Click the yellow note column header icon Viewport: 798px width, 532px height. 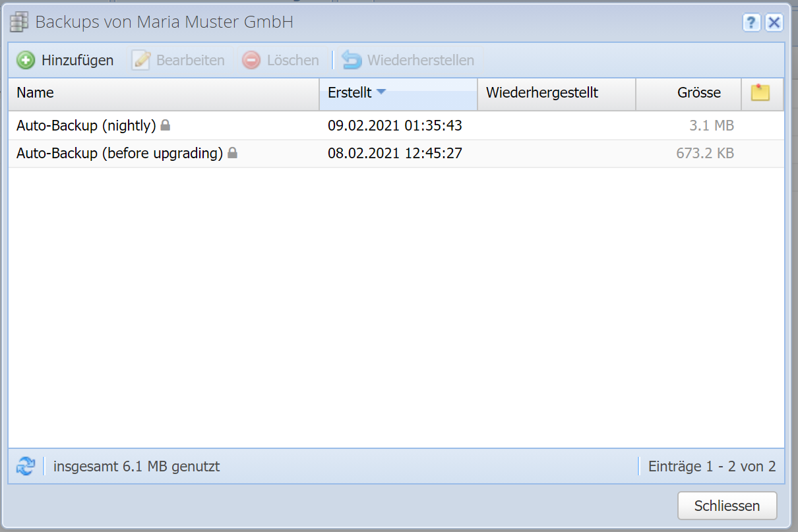[760, 93]
